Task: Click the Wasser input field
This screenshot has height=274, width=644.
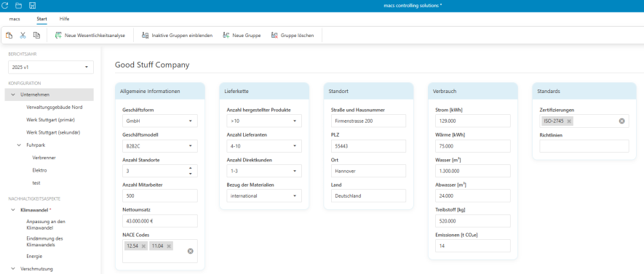Action: click(x=473, y=171)
